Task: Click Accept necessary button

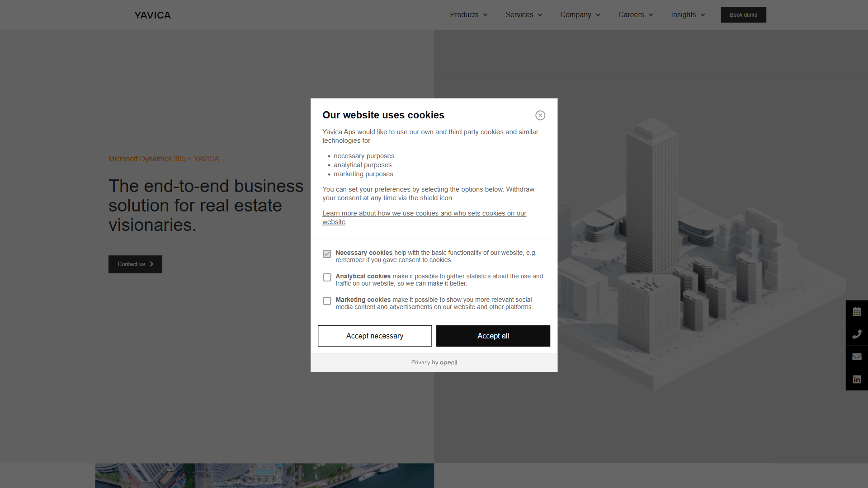Action: 374,335
